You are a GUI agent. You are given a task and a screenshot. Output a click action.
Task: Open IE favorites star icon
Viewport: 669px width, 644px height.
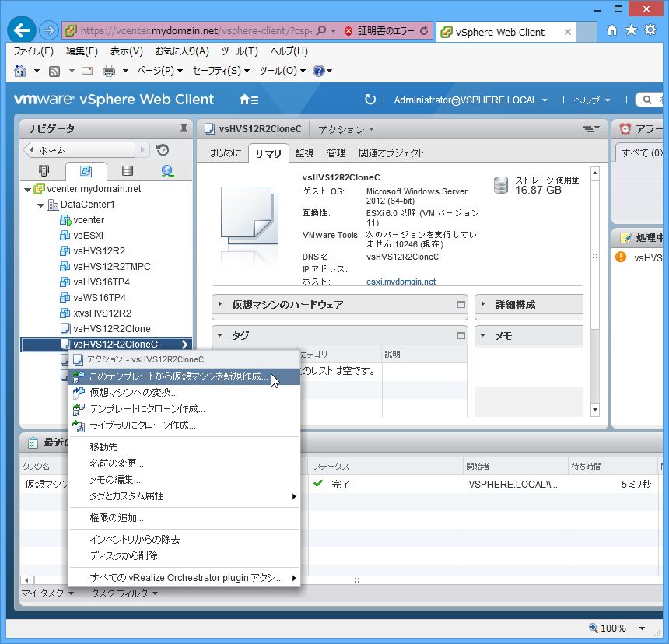tap(631, 30)
